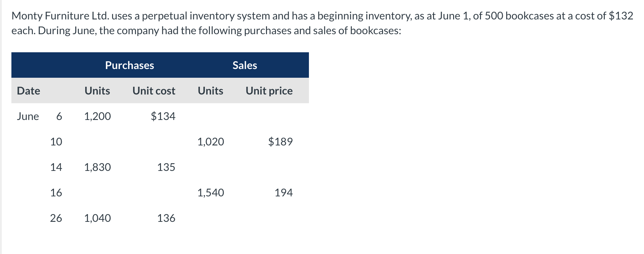Click the Sales Units subheader

coord(210,90)
